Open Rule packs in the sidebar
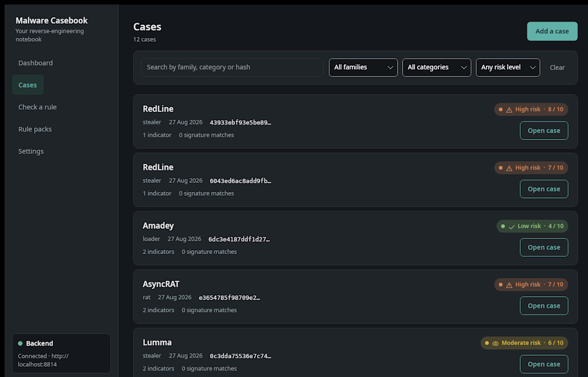This screenshot has height=377, width=588. (x=35, y=129)
